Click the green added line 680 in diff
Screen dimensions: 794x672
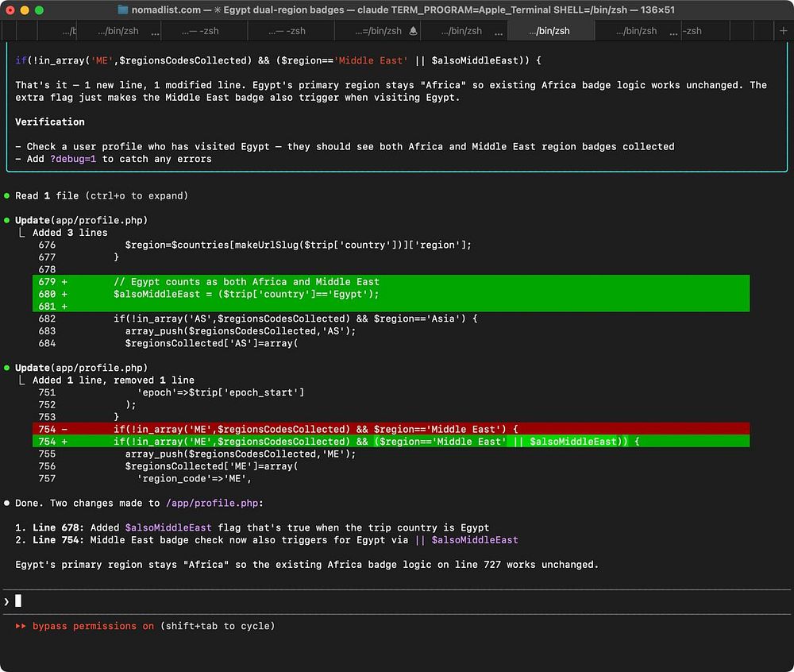tap(246, 294)
